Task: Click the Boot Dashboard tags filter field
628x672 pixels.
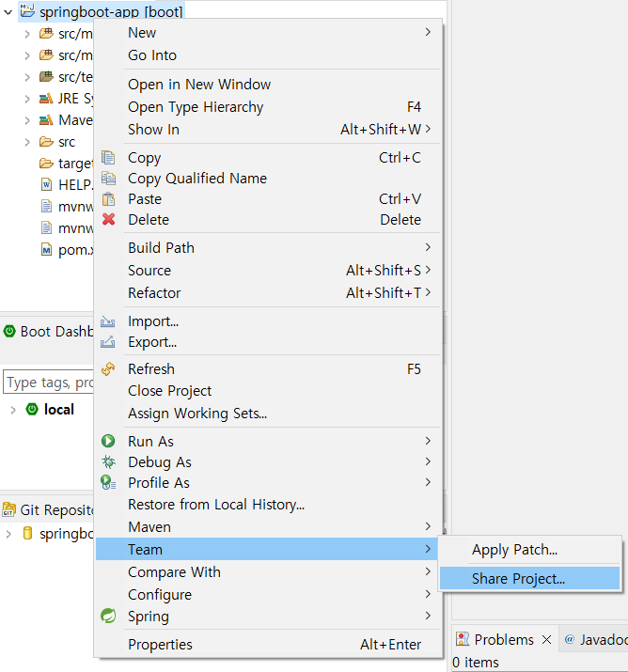Action: [x=48, y=382]
